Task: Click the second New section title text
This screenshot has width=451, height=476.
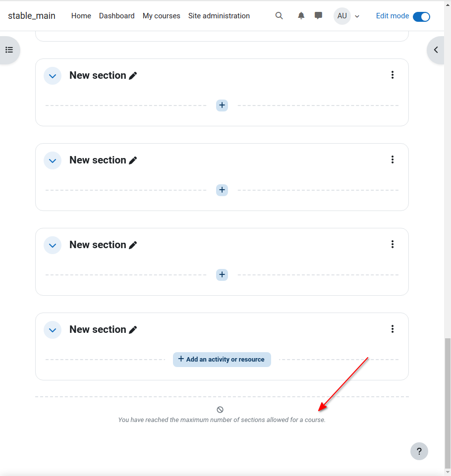Action: [98, 160]
